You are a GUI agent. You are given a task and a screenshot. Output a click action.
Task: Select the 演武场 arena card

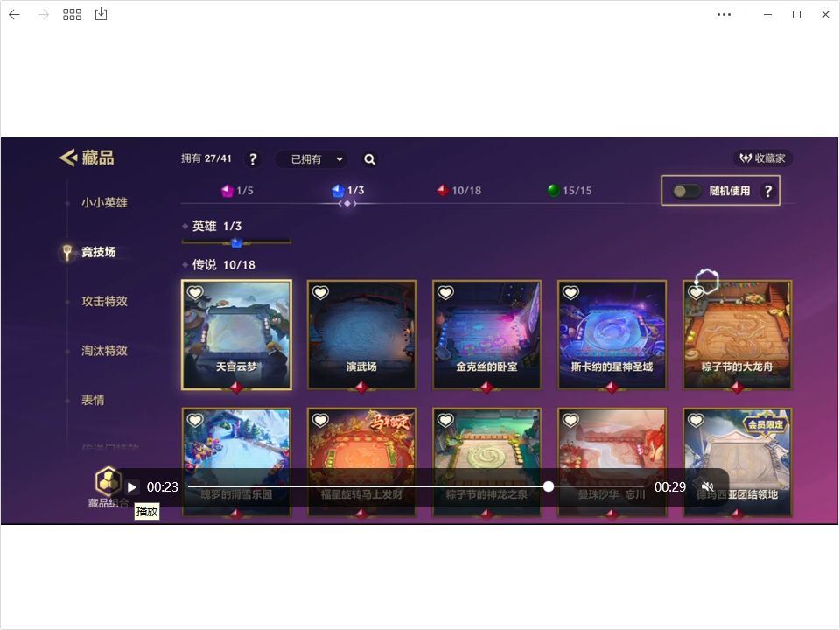[x=361, y=335]
